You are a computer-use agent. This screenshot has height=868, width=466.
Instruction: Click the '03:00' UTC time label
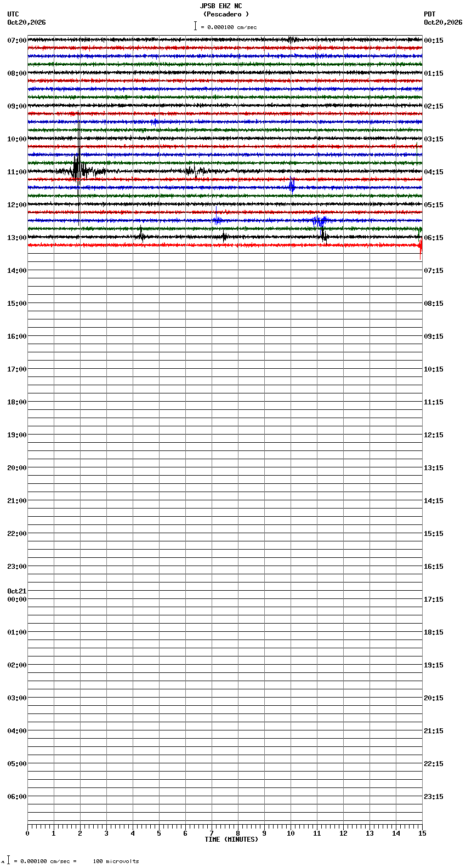tap(17, 698)
